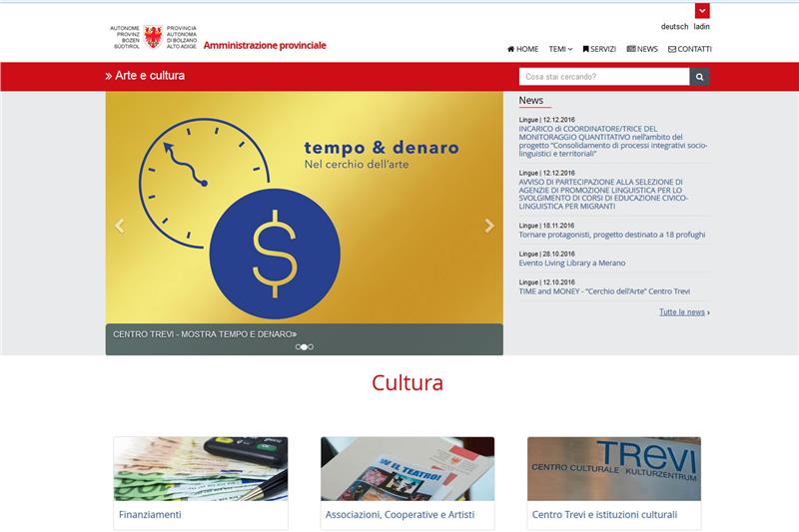Switch language to ladin
The height and width of the screenshot is (532, 799).
coord(702,27)
